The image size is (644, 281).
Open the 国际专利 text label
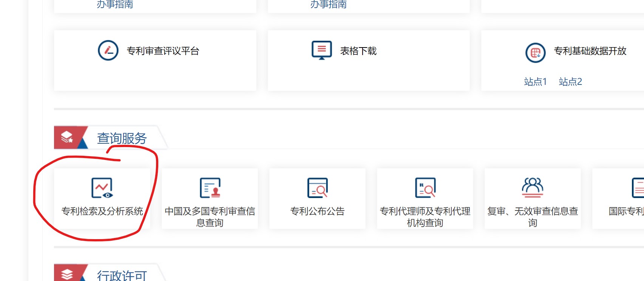626,211
